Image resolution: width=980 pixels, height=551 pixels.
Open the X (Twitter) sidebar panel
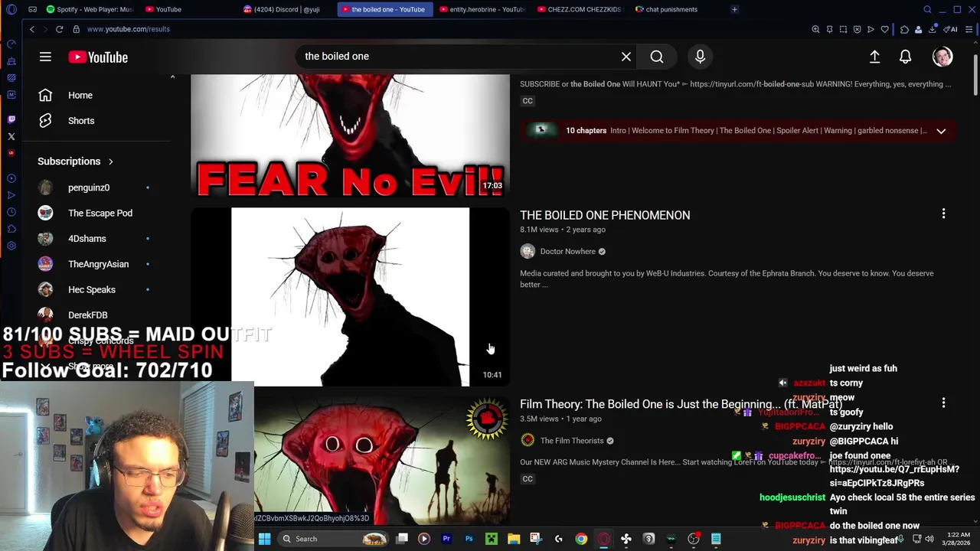tap(11, 136)
